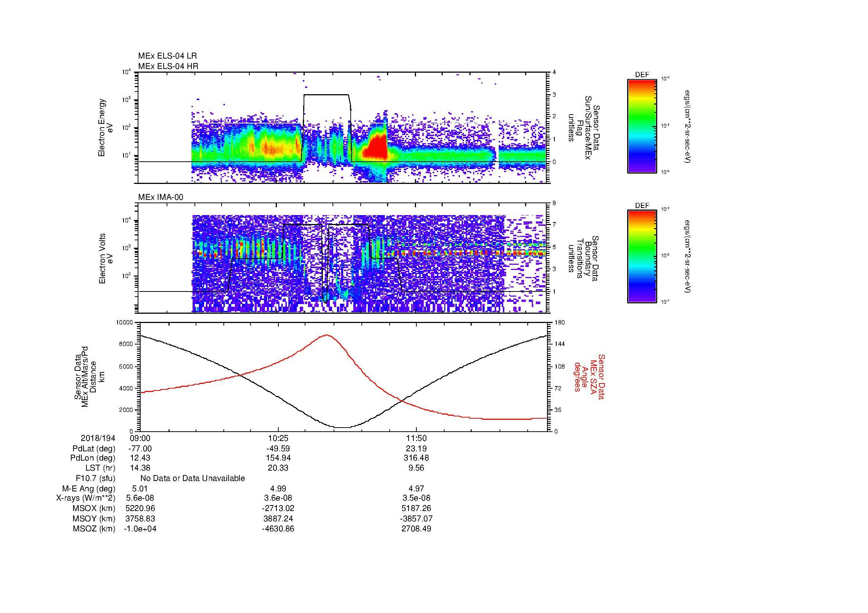Click the 'F10.7 (sfu)' row label
The height and width of the screenshot is (613, 868).
[x=95, y=478]
